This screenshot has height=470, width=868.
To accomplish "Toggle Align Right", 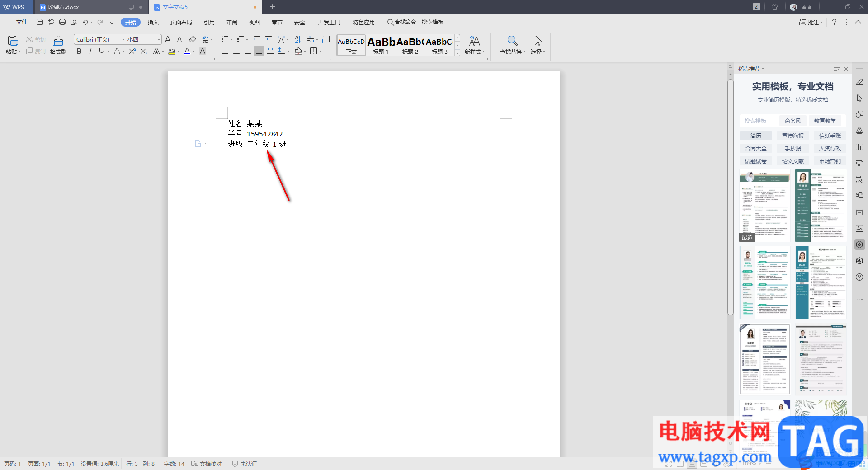I will [x=248, y=52].
